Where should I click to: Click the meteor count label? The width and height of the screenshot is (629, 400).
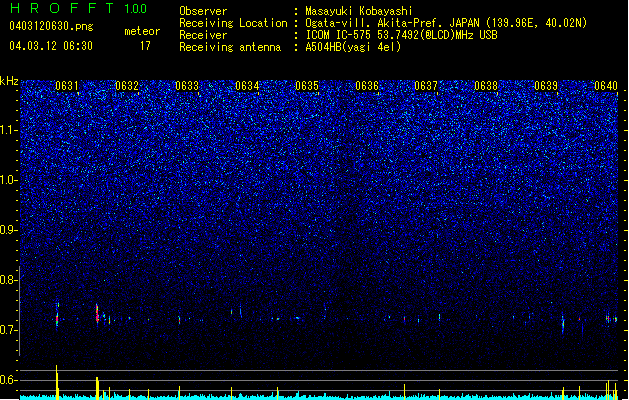(x=142, y=31)
